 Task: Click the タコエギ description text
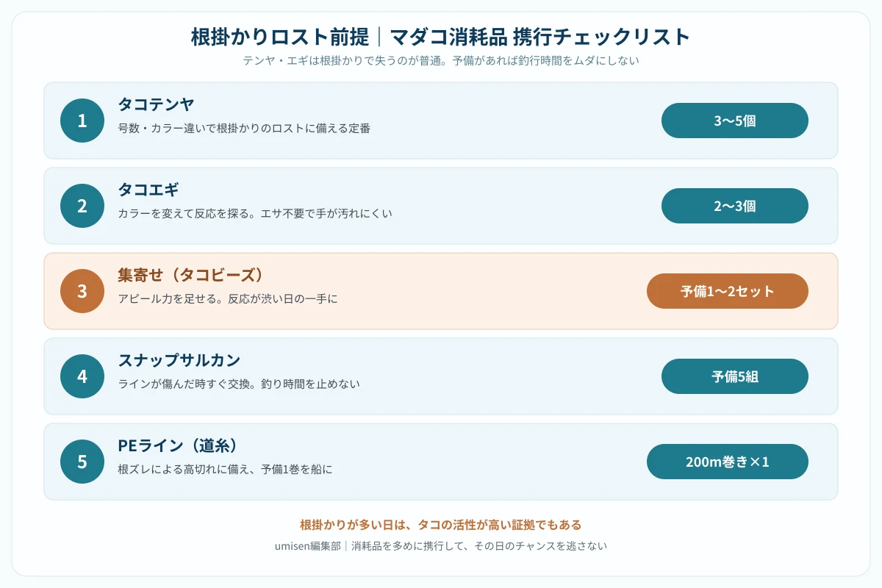(x=255, y=214)
